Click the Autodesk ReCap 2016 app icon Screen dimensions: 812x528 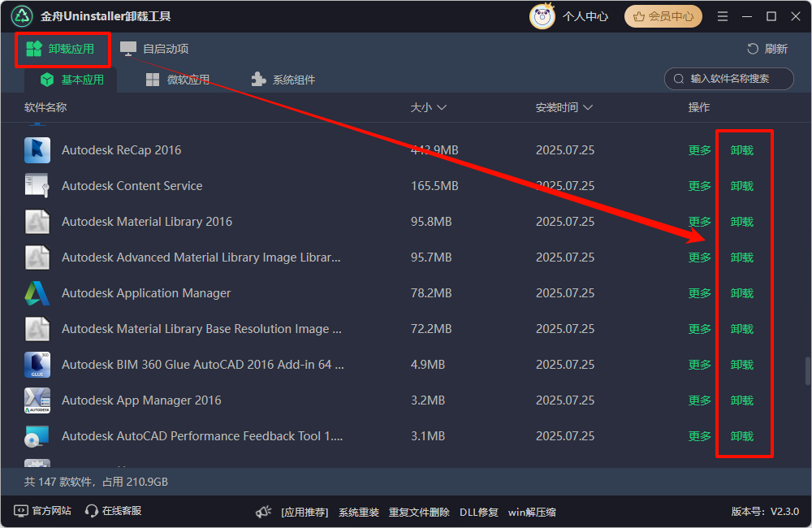click(37, 150)
